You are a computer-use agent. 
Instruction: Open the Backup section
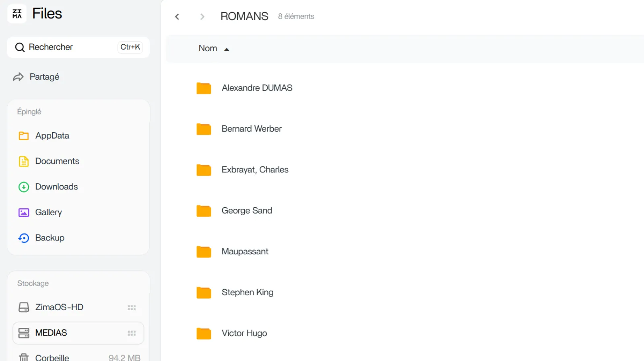pos(50,238)
